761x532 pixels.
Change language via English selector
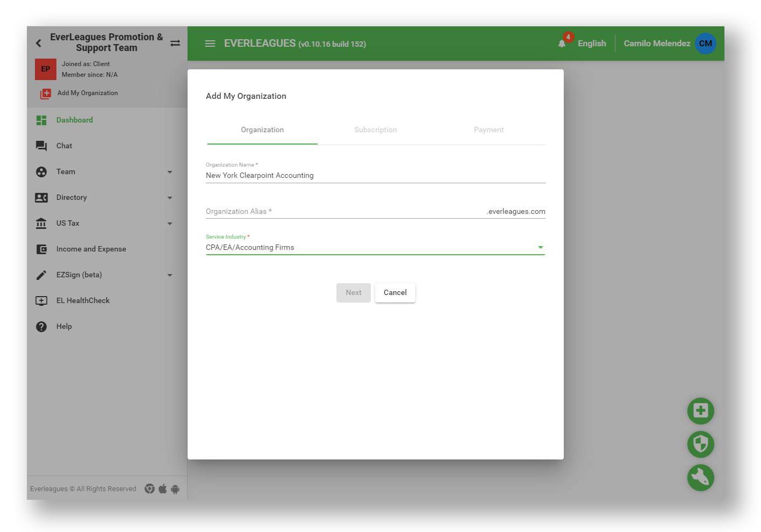point(592,44)
